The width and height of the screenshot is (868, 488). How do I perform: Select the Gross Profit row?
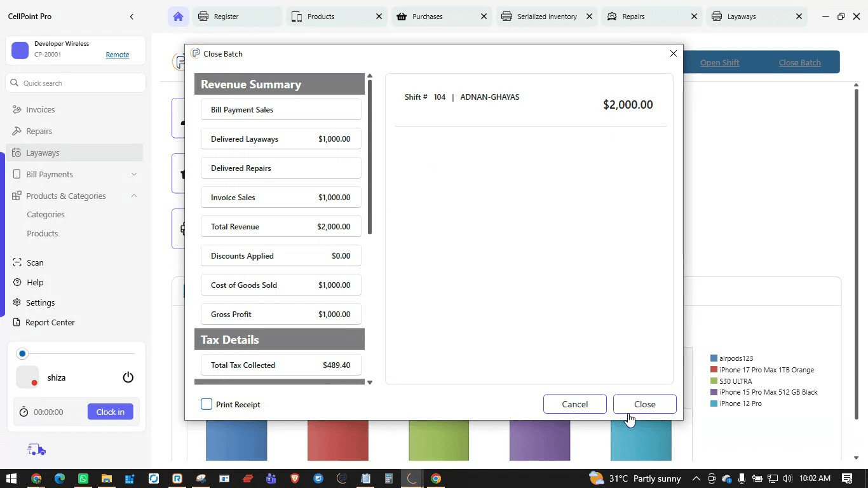281,315
